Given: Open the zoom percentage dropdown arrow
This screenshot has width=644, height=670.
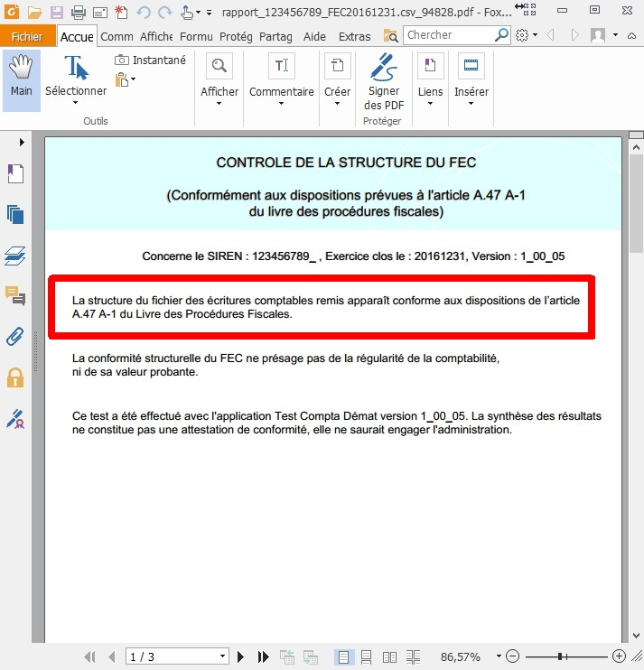Looking at the screenshot, I should 499,656.
